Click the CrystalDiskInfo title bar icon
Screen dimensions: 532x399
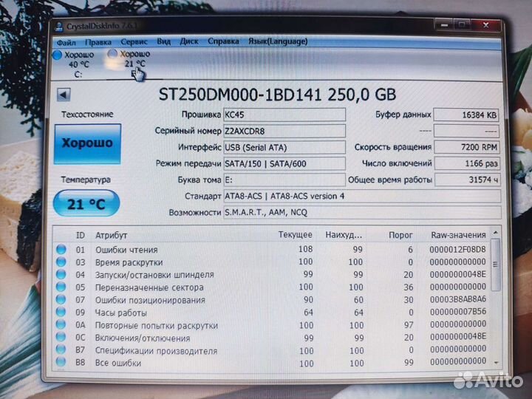click(x=59, y=27)
